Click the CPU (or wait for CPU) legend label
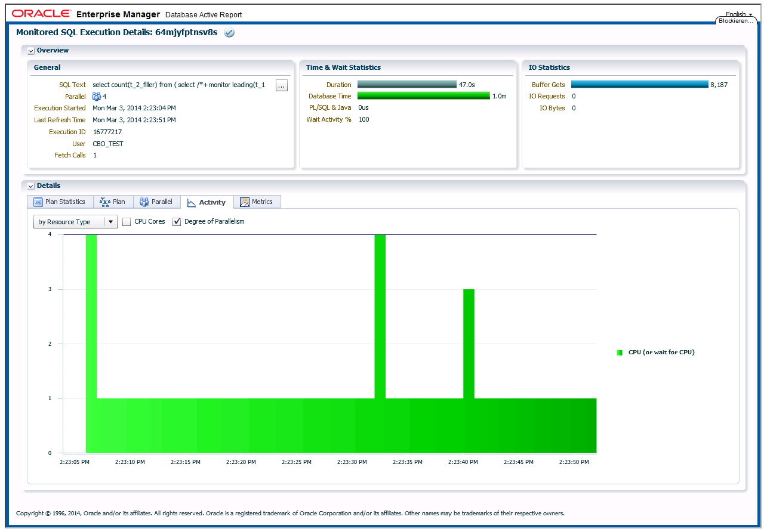 [x=661, y=352]
